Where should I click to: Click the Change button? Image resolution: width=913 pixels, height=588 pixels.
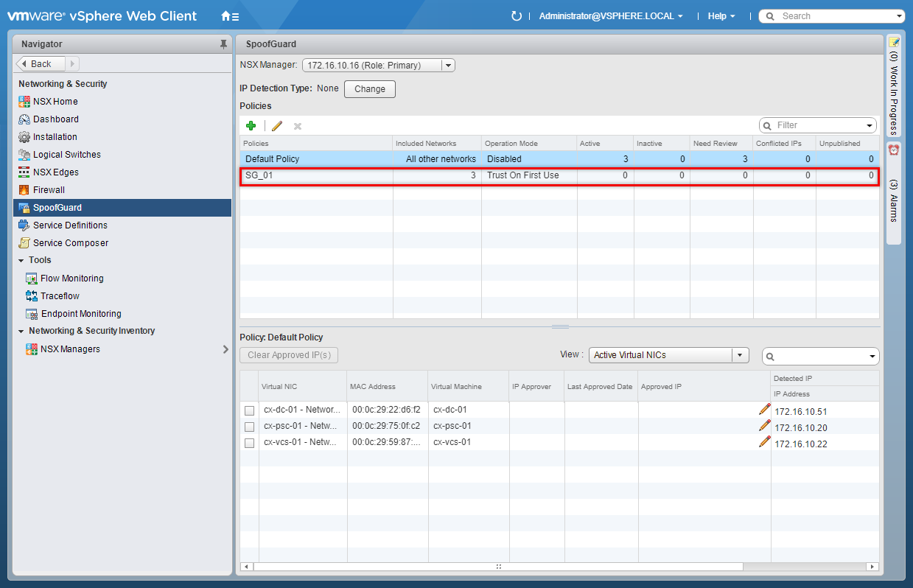point(370,89)
